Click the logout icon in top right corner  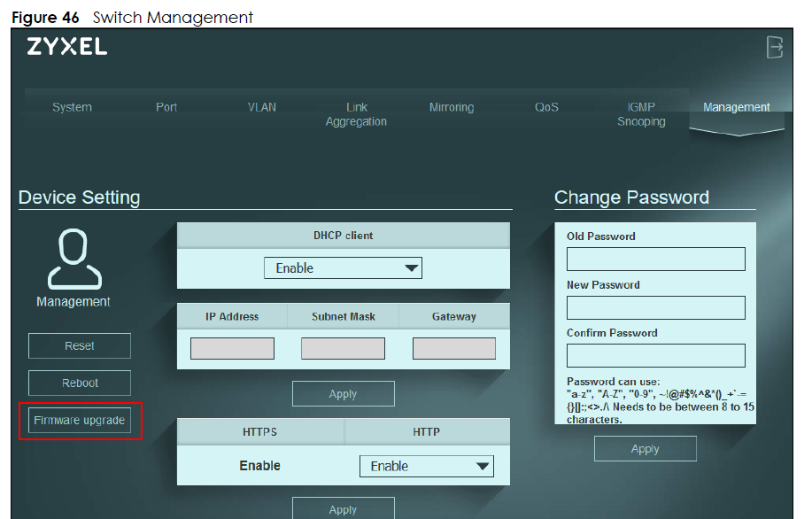click(775, 49)
